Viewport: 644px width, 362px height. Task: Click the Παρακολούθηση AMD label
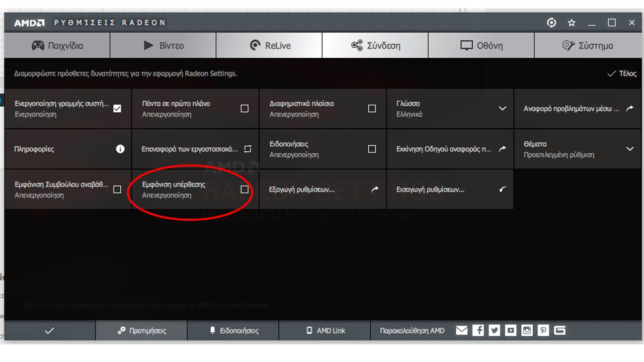[x=412, y=331]
